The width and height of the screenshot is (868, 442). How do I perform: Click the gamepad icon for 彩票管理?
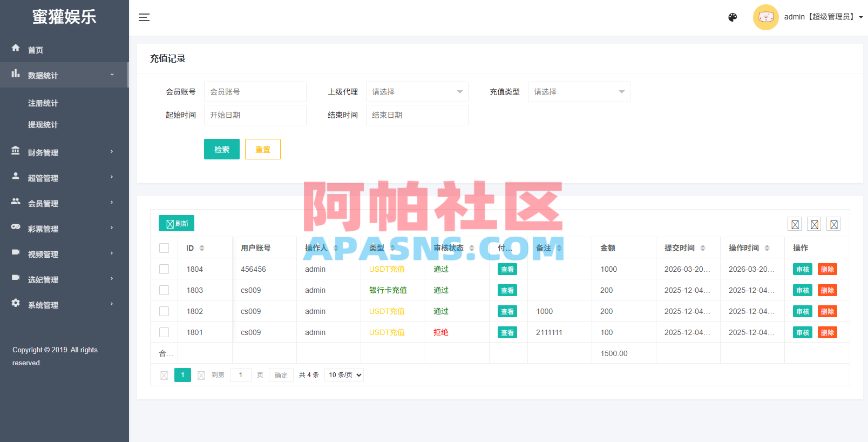(x=16, y=227)
